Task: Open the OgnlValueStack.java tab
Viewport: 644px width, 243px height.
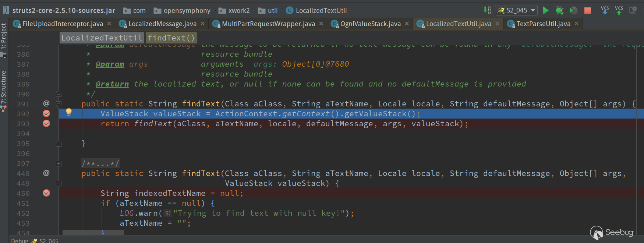Action: 371,24
